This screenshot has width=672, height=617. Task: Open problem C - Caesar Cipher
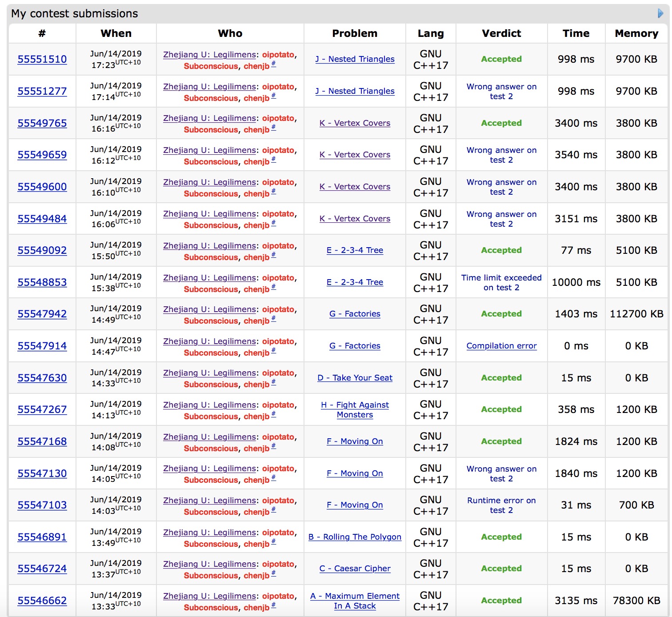[355, 569]
